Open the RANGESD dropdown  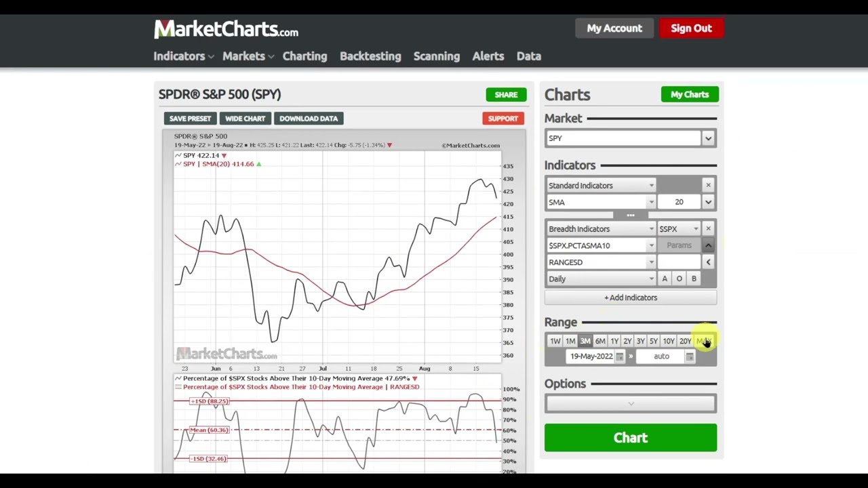[601, 262]
